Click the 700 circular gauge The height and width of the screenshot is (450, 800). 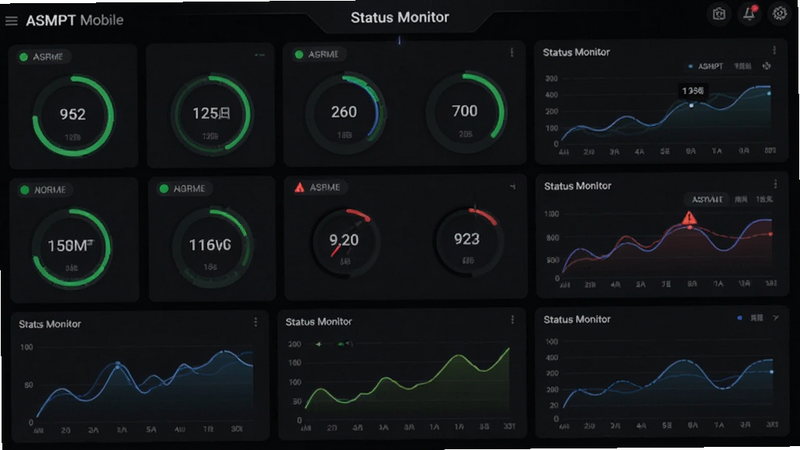tap(465, 112)
